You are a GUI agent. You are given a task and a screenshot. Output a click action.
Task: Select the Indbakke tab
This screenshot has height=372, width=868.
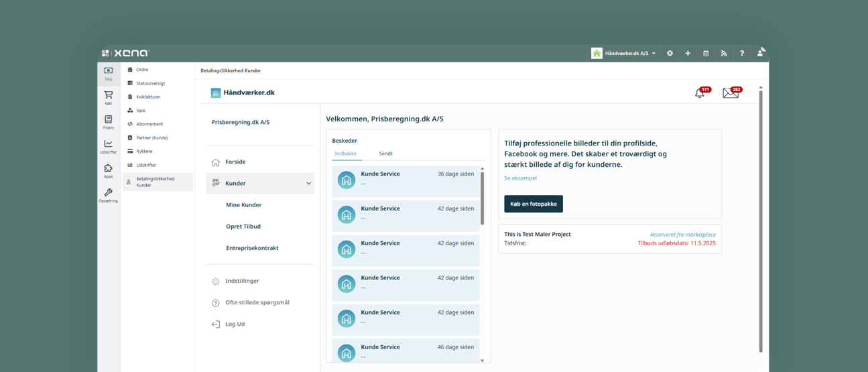click(346, 153)
